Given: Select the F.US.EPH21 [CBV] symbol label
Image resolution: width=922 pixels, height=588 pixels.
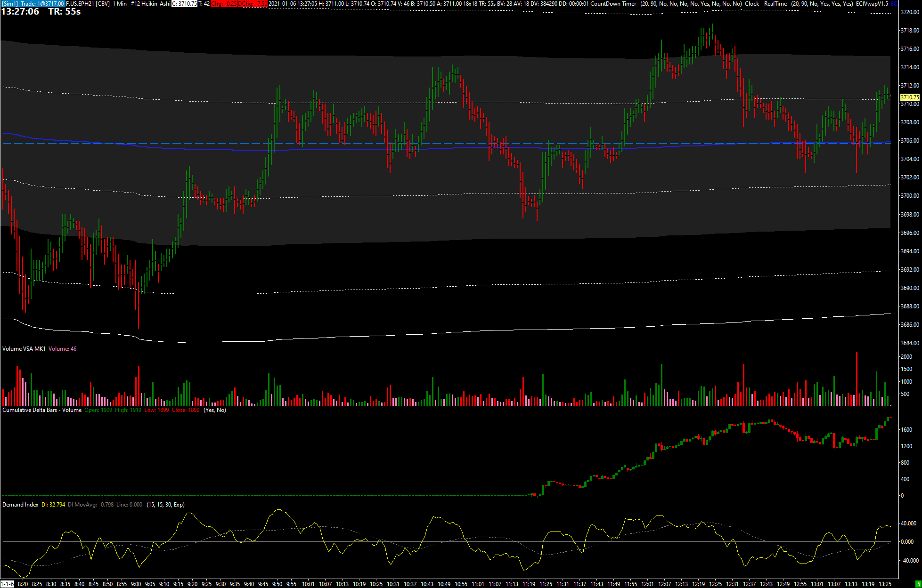Looking at the screenshot, I should 88,3.
